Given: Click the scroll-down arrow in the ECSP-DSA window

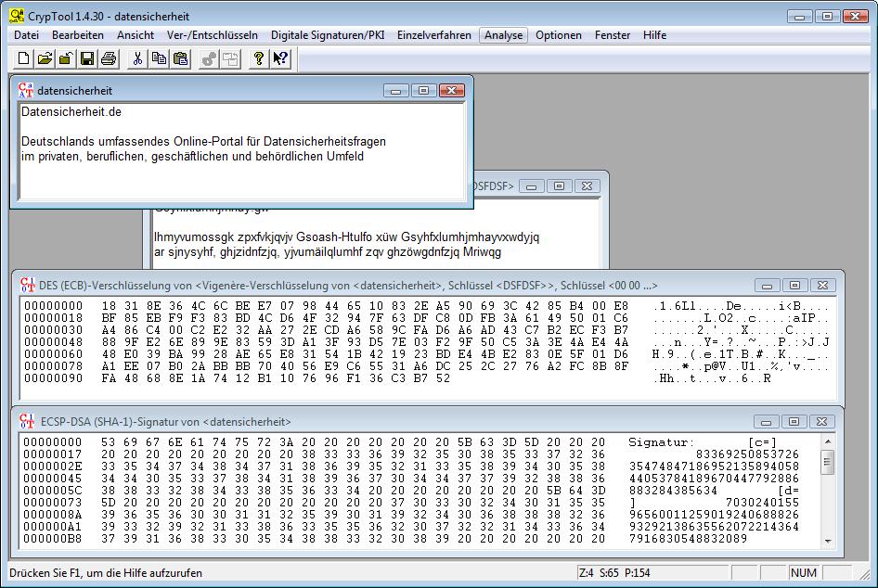Looking at the screenshot, I should 828,541.
